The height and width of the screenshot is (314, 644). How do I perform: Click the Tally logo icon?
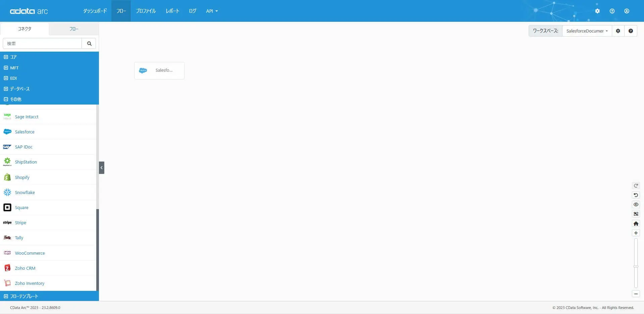pyautogui.click(x=7, y=238)
